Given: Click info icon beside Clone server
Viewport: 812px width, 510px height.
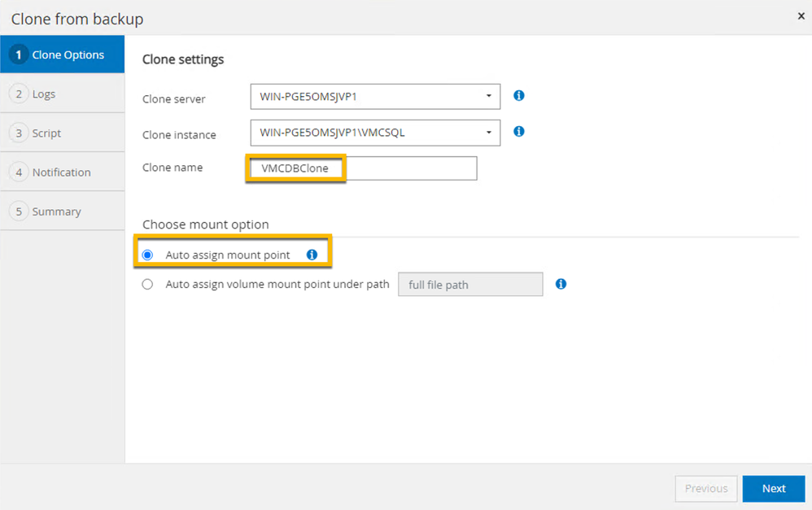Looking at the screenshot, I should pos(519,95).
